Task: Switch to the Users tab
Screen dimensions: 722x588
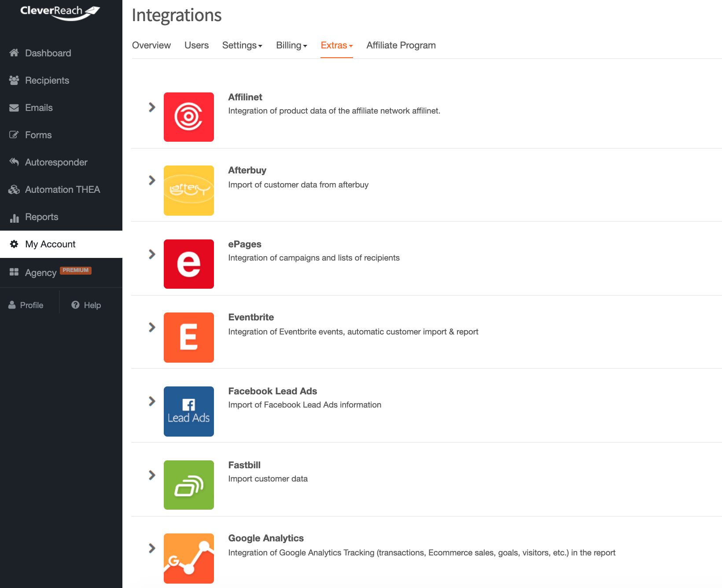Action: 196,45
